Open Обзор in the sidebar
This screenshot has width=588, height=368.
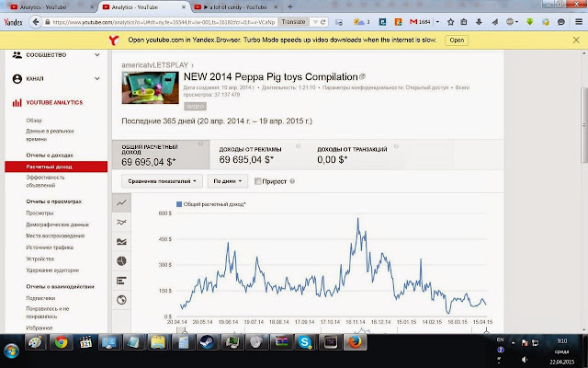coord(34,121)
